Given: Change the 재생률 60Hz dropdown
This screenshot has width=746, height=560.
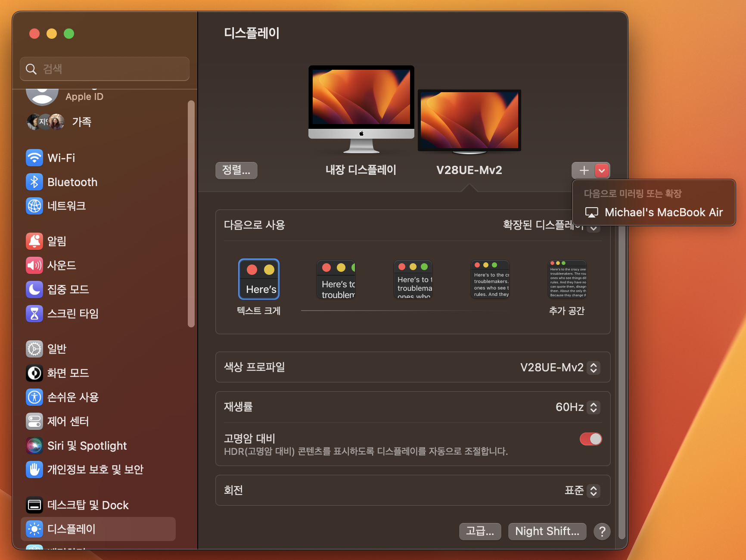Looking at the screenshot, I should click(x=594, y=407).
